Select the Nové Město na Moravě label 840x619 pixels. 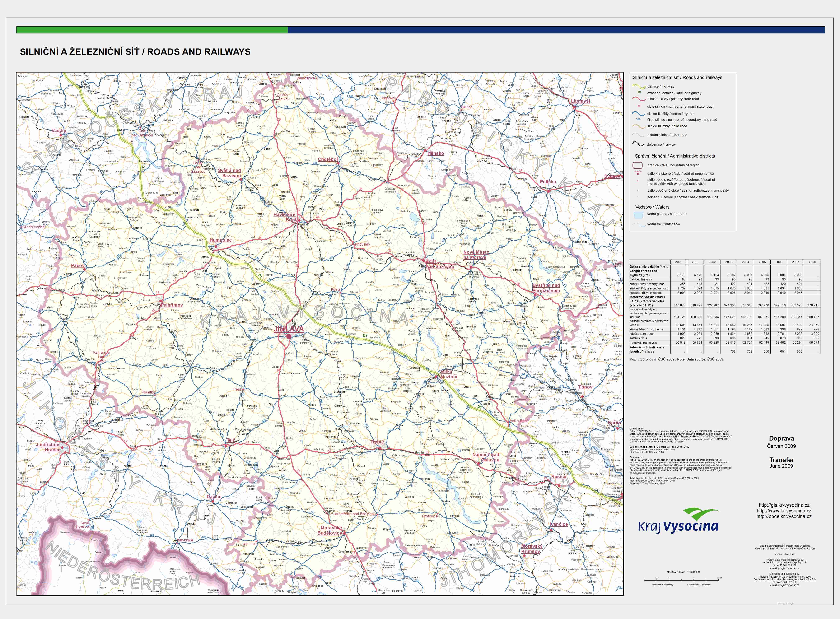pyautogui.click(x=476, y=255)
